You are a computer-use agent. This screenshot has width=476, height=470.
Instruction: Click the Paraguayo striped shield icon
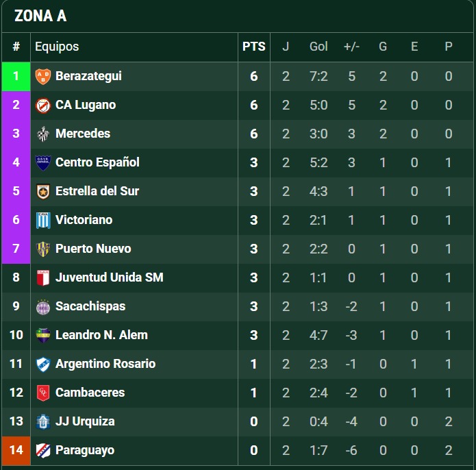pos(43,451)
